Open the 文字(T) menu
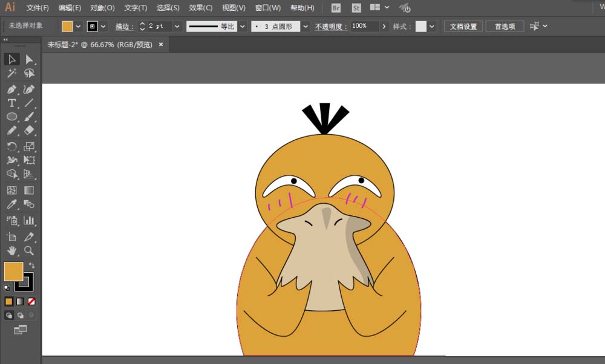 (x=136, y=8)
